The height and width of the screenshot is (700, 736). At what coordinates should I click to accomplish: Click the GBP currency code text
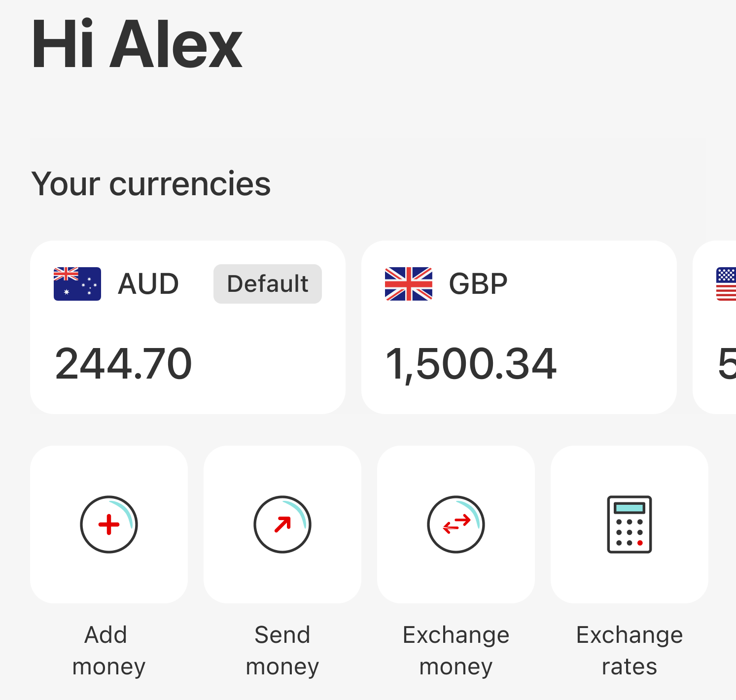[x=478, y=284]
